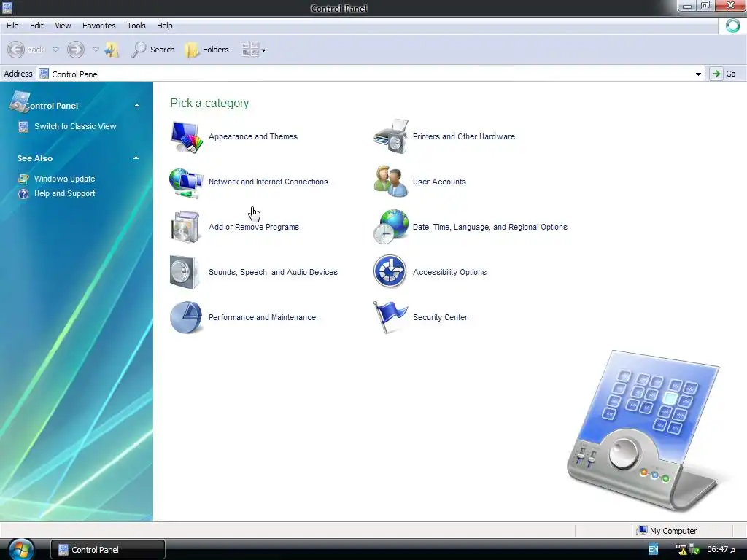The height and width of the screenshot is (560, 747).
Task: Click the Control Panel icon in address bar
Action: point(44,74)
